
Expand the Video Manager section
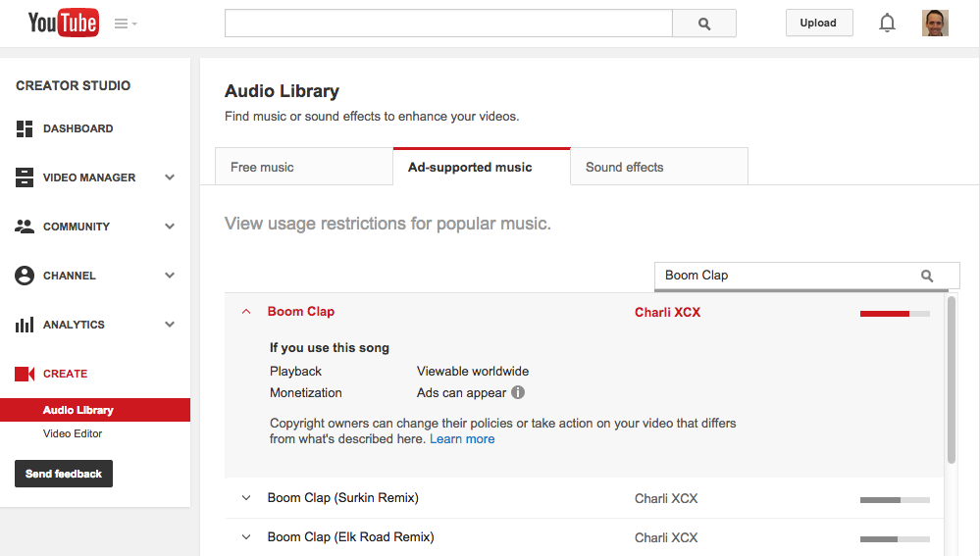[x=170, y=177]
